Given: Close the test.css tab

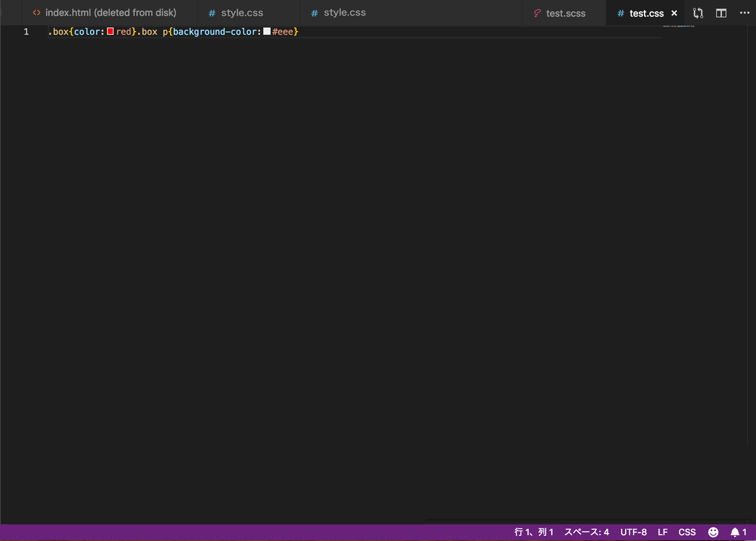Looking at the screenshot, I should coord(674,13).
